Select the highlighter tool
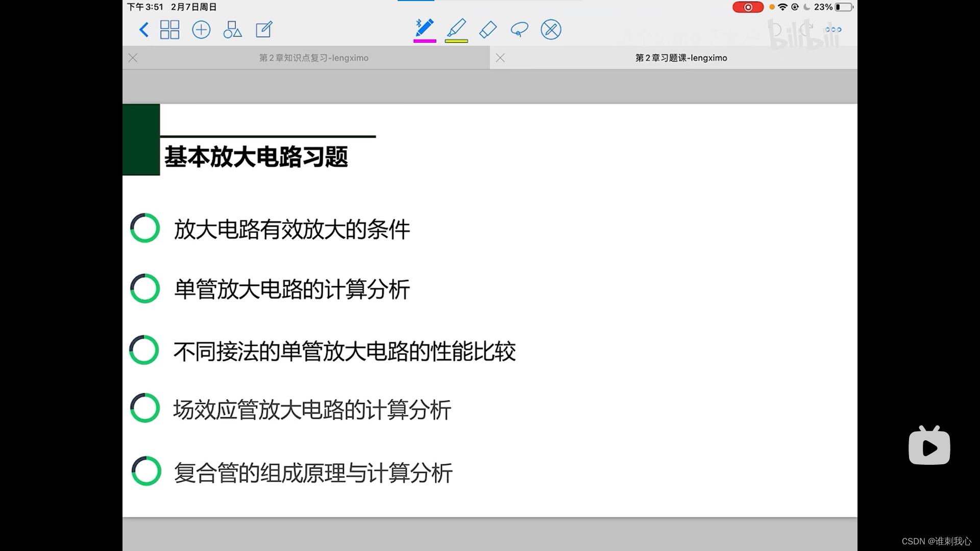 pyautogui.click(x=456, y=28)
